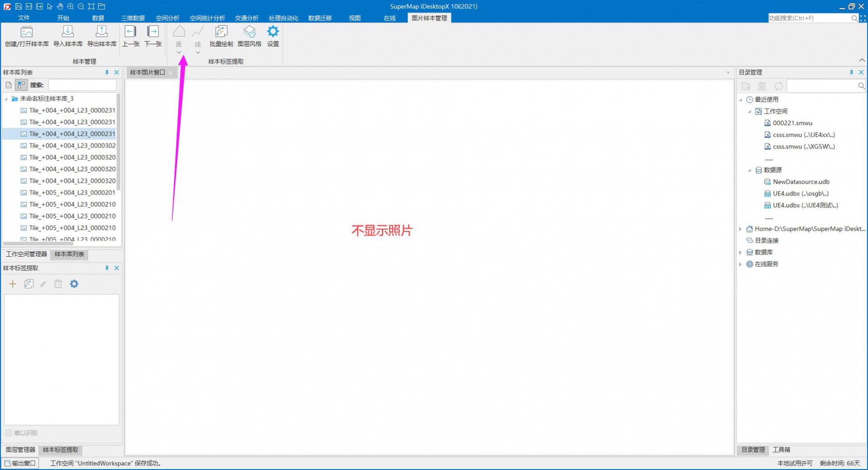Switch to the 视图 ribbon tab
Viewport: 868px width, 470px height.
(x=355, y=18)
